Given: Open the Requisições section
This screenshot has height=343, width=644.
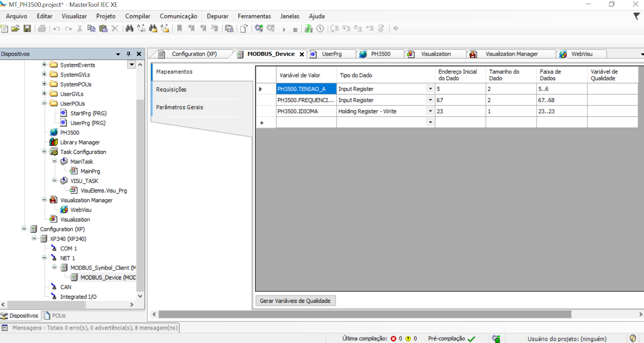Looking at the screenshot, I should [171, 89].
